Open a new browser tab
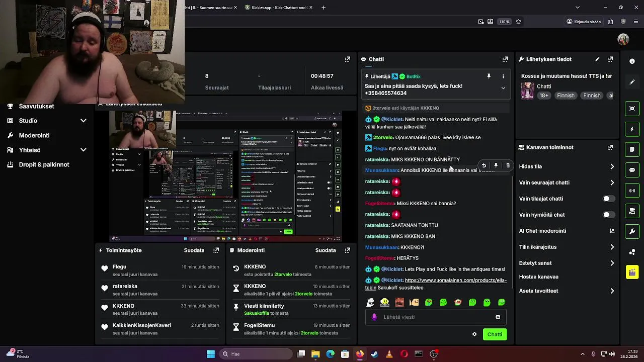The image size is (644, 362). coord(324,8)
